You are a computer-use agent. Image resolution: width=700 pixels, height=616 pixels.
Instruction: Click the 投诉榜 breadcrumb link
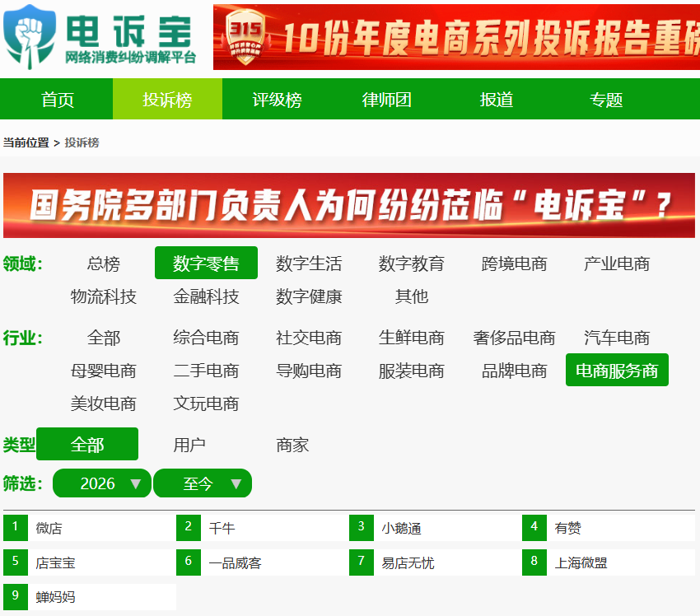coord(82,142)
